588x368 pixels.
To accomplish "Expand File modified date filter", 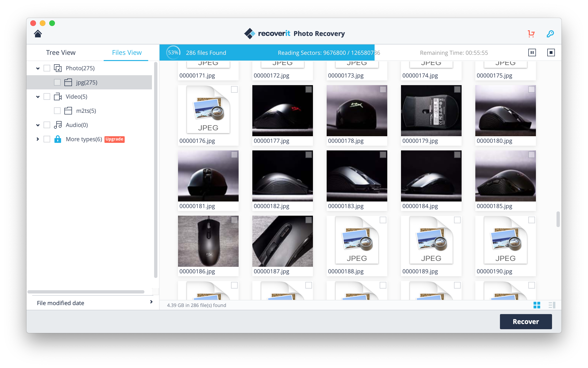I will click(151, 302).
